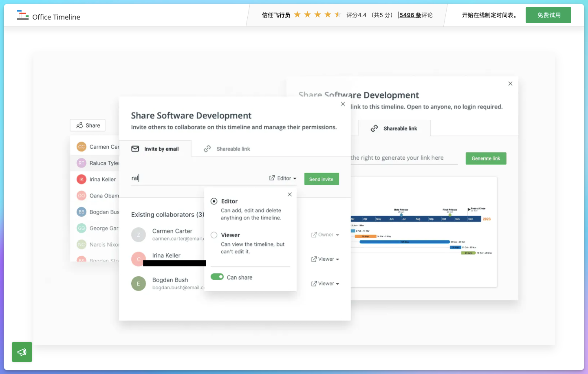Screen dimensions: 588x374
Task: Close the Share Software Development invite dialog
Action: click(343, 104)
